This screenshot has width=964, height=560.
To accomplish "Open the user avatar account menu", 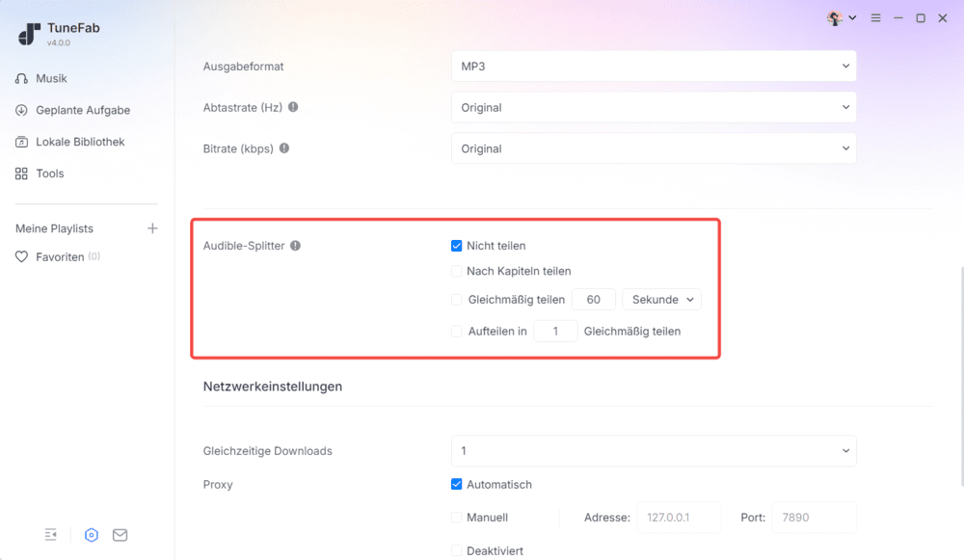I will (x=837, y=17).
